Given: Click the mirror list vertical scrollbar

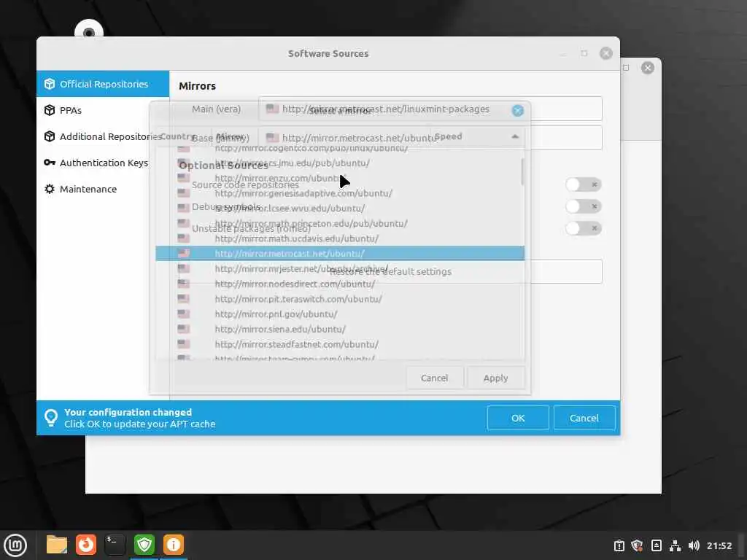Looking at the screenshot, I should tap(522, 171).
